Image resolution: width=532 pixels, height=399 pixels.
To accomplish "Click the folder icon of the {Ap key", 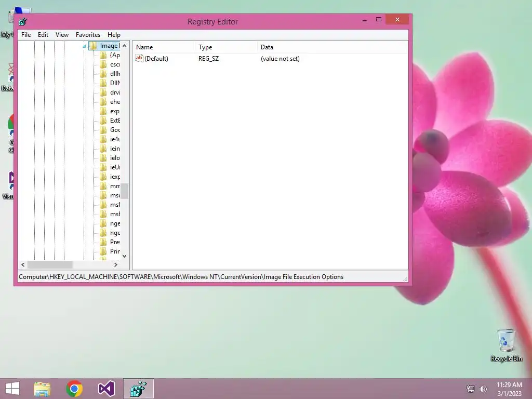I will coord(103,55).
